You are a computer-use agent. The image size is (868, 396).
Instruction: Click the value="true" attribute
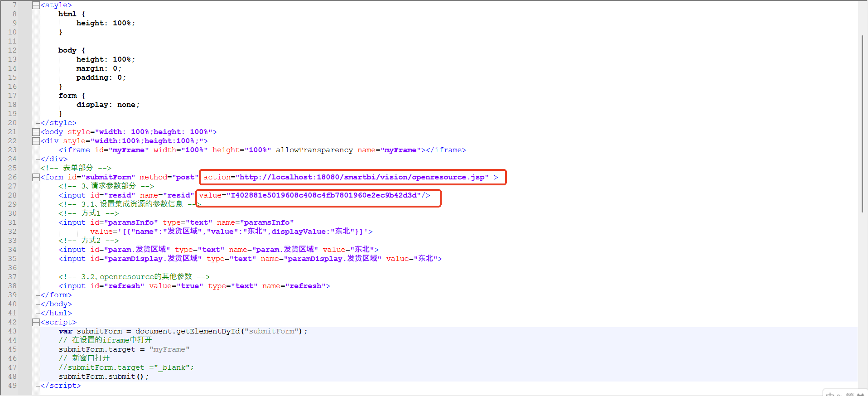(x=176, y=286)
